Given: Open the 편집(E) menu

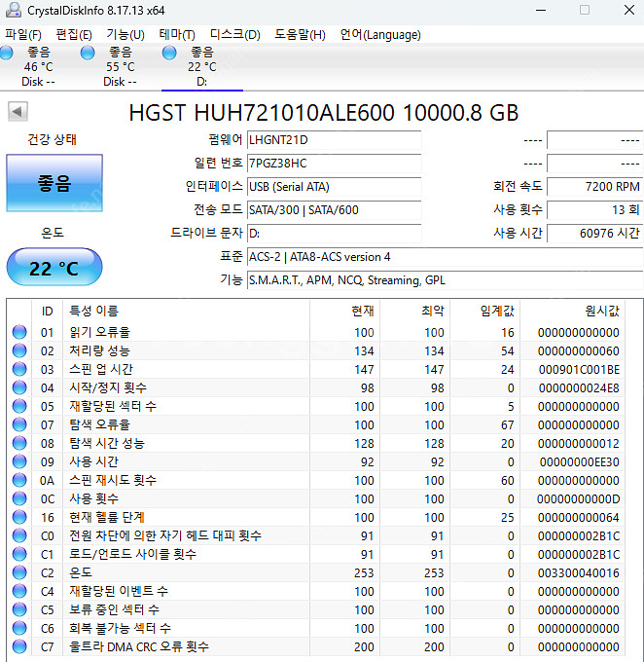Looking at the screenshot, I should coord(74,34).
